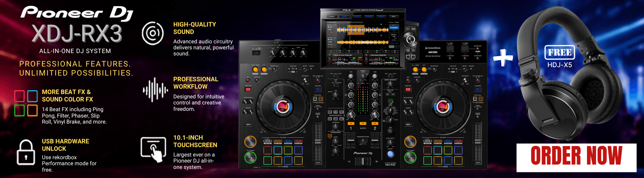Click the XDJ-RX3 product title
Viewport: 644px width, 178px height.
[x=77, y=34]
